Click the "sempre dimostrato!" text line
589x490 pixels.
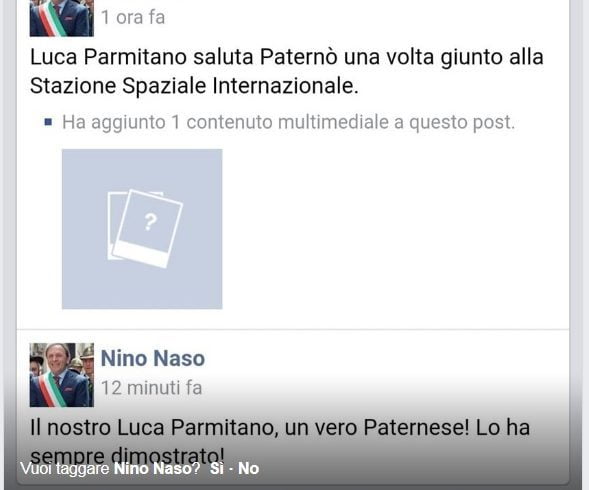pos(127,455)
